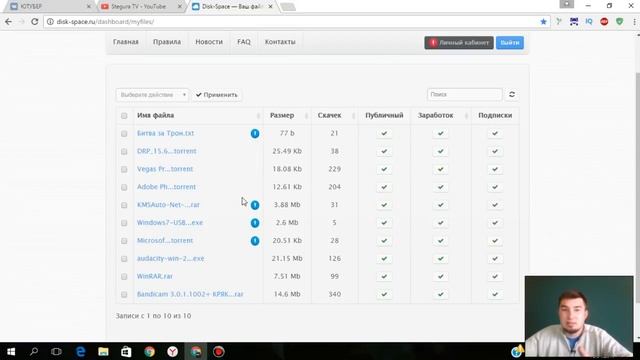Sort table by Заработок column

[x=441, y=116]
